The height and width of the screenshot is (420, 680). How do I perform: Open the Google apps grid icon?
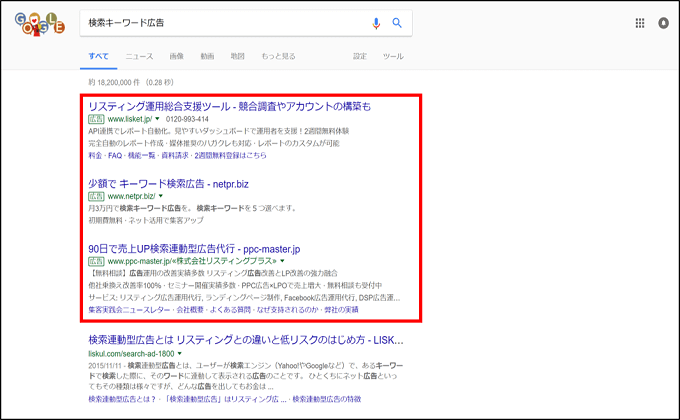640,23
